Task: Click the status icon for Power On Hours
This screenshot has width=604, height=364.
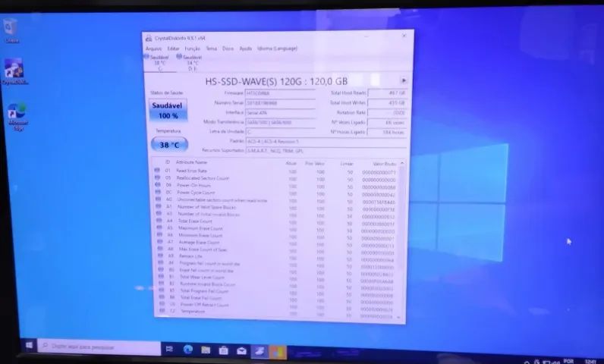Action: [x=158, y=185]
